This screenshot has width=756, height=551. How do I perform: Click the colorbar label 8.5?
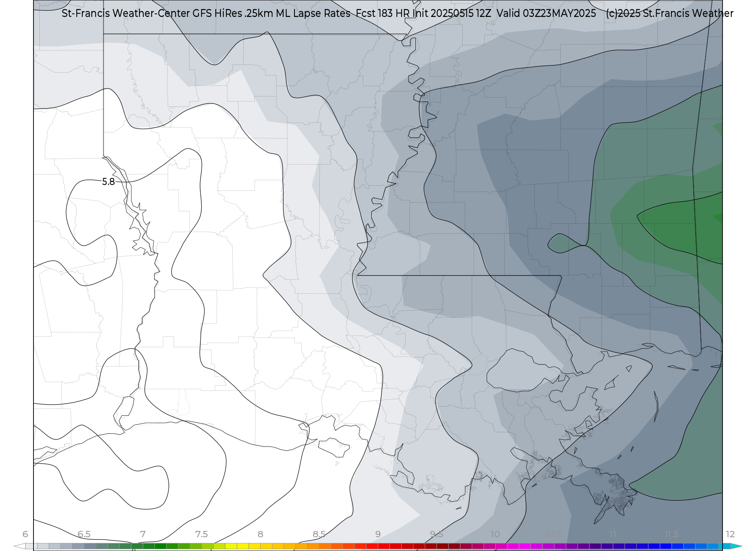319,534
